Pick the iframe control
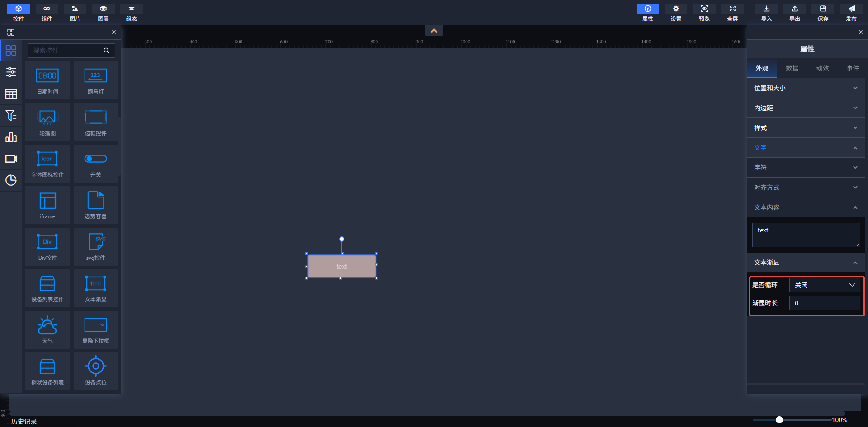 pyautogui.click(x=47, y=205)
